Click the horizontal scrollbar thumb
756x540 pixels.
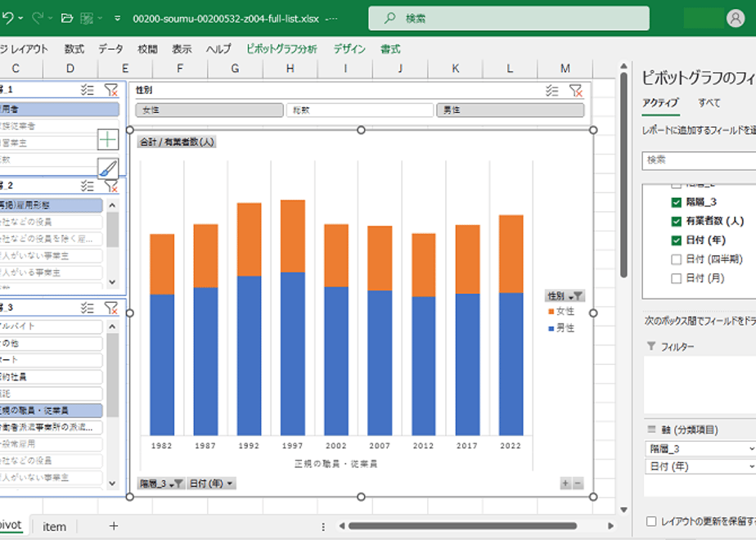point(462,525)
